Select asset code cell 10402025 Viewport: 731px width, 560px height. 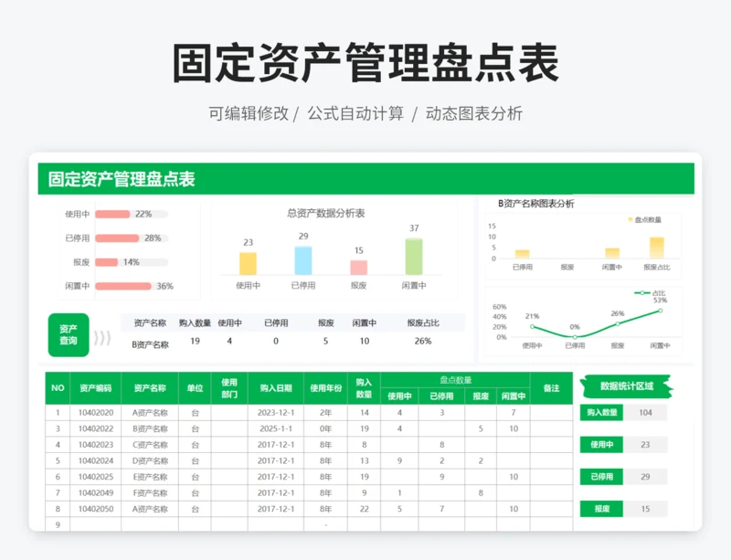96,477
